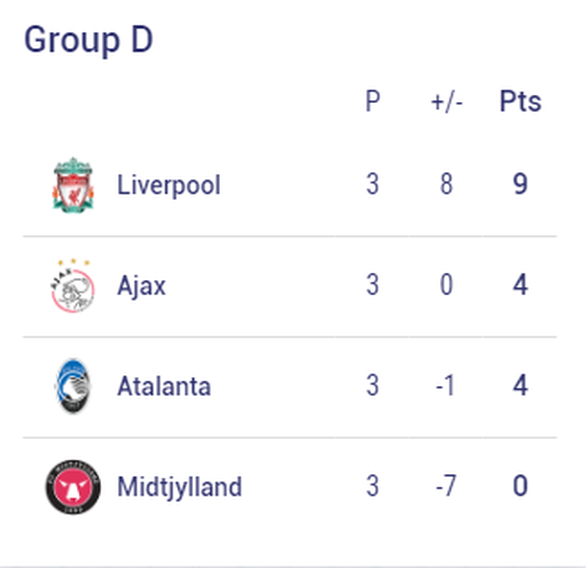Screen dimensions: 586x568
Task: Select Ajax's points value in Pts column
Action: [x=520, y=285]
